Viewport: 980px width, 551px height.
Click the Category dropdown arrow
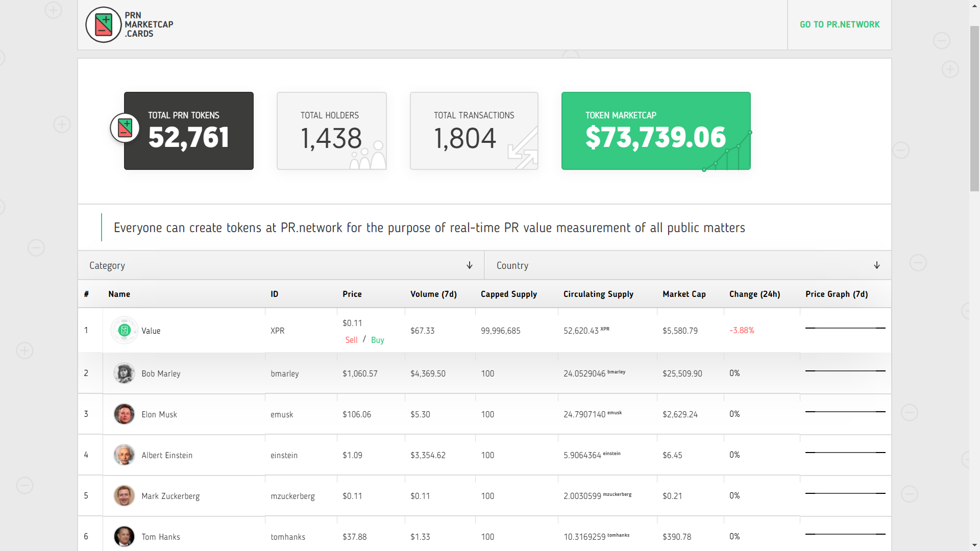[x=470, y=265]
